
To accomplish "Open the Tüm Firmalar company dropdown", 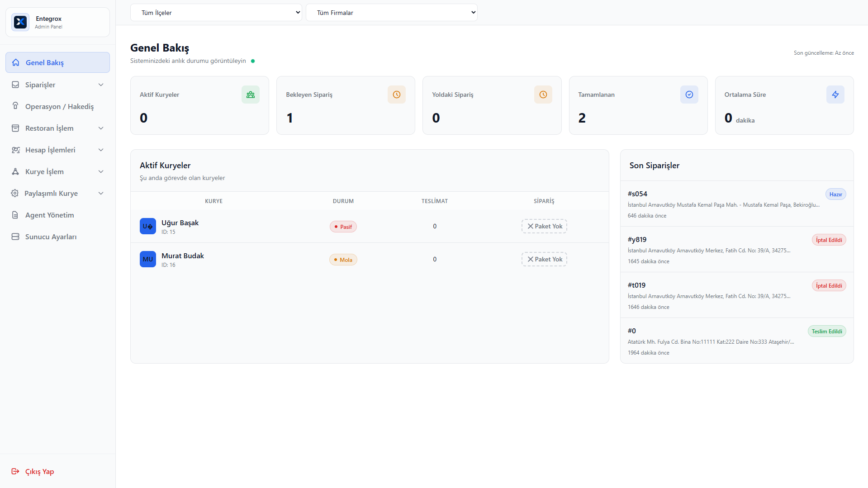I will (392, 13).
